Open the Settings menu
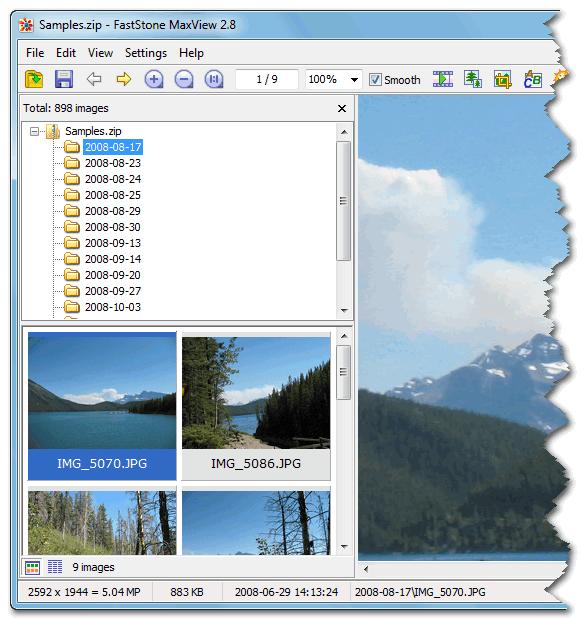Viewport: 588px width, 621px height. (146, 53)
